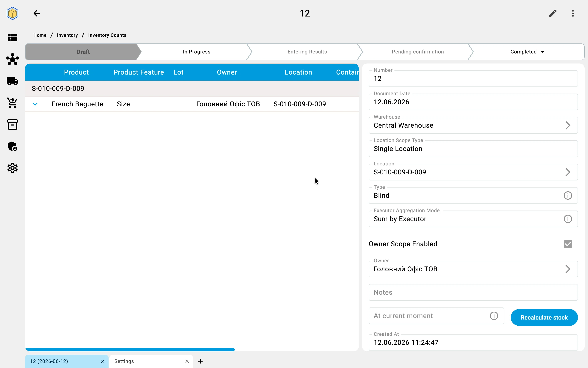588x368 pixels.
Task: Close the Settings tab
Action: point(187,361)
